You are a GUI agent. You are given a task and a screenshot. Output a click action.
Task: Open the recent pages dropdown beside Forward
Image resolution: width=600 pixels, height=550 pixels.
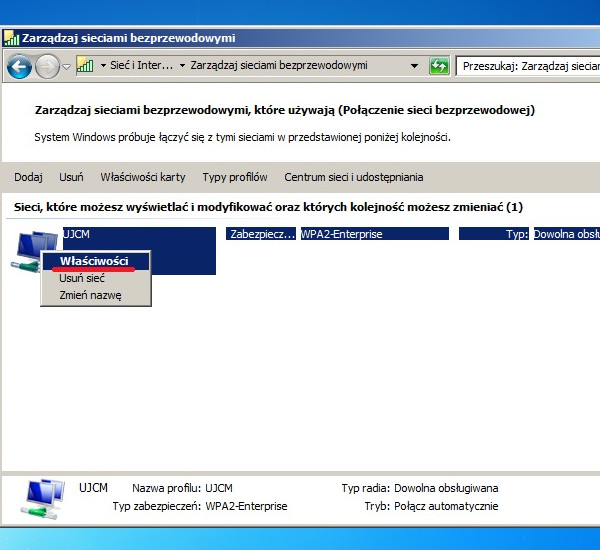[67, 67]
